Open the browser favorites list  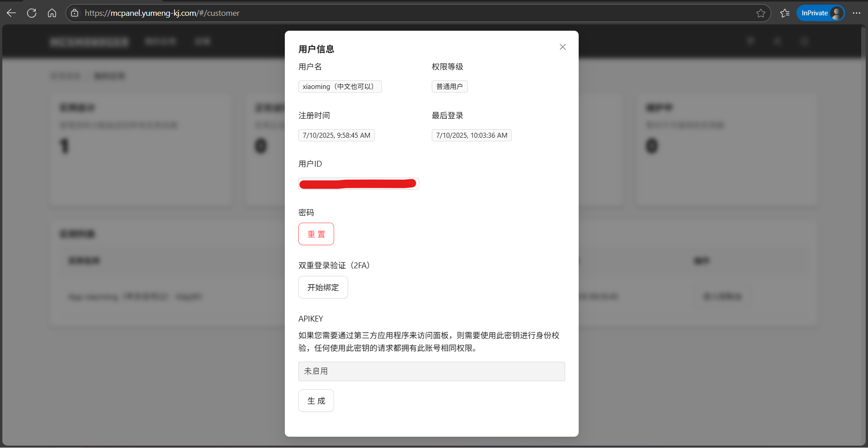785,13
